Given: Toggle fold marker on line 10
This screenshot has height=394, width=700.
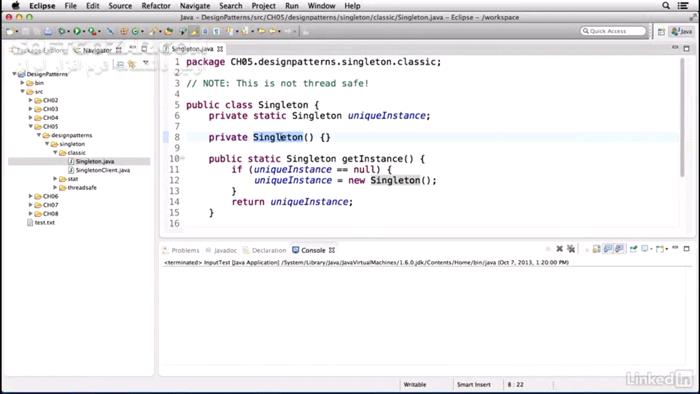Looking at the screenshot, I should (183, 158).
